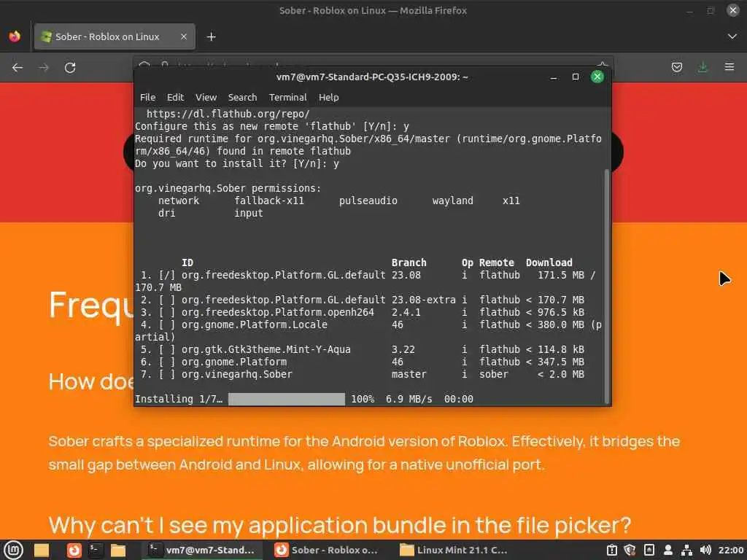Viewport: 747px width, 560px height.
Task: Click the 'org.vinegarhq.Sober permissions:' line
Action: 228,188
